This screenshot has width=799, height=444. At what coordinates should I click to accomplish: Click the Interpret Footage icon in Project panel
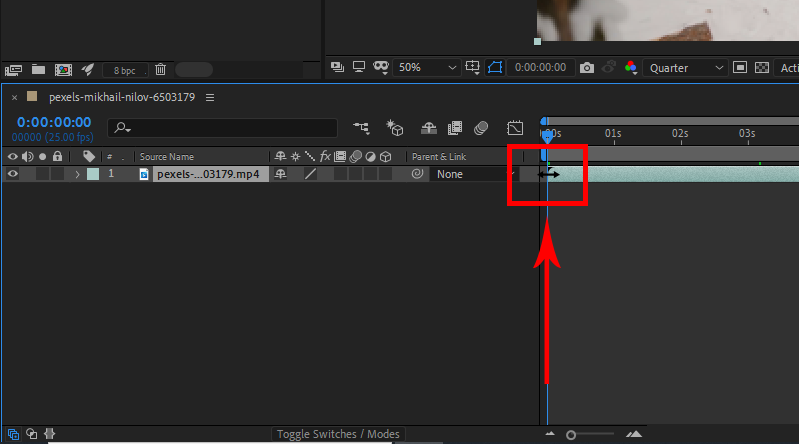click(14, 70)
